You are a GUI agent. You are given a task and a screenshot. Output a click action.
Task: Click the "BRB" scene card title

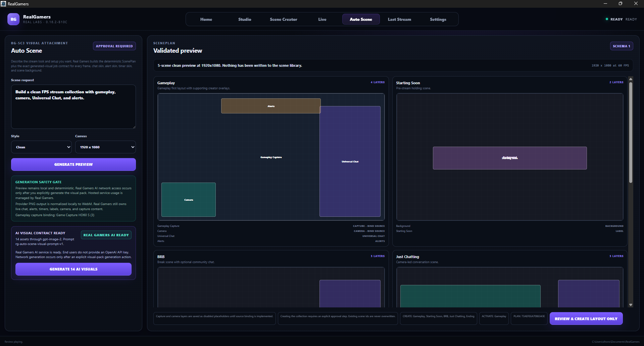click(161, 257)
